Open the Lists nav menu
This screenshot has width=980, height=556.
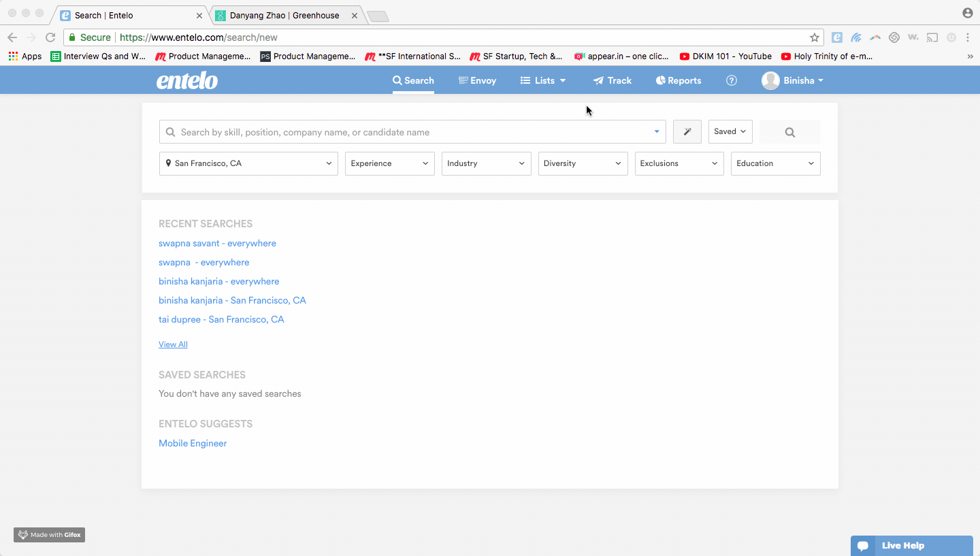(x=543, y=80)
